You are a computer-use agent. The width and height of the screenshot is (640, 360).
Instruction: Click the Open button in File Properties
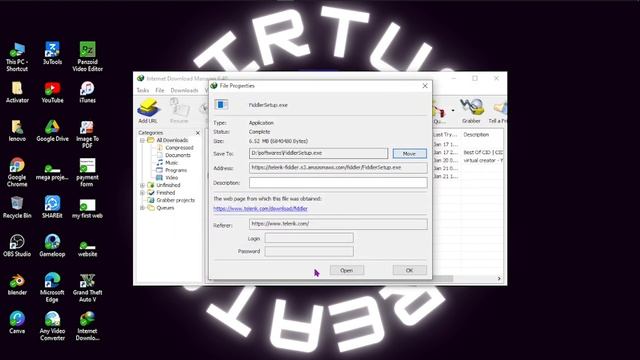point(347,270)
